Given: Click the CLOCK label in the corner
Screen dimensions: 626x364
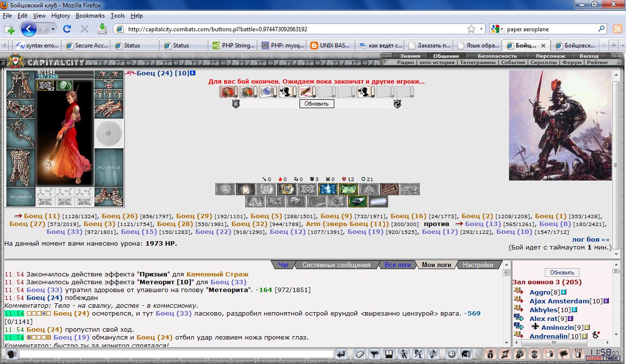Looking at the screenshot, I should click(594, 358).
